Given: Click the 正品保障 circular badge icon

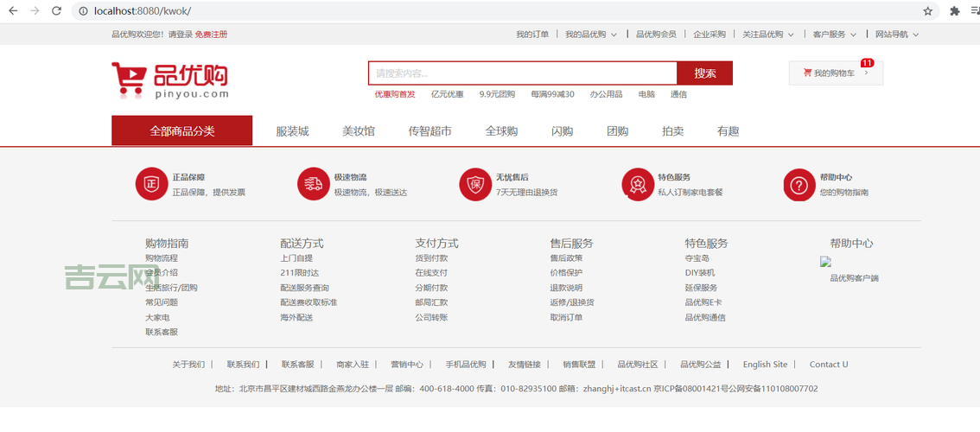Looking at the screenshot, I should tap(151, 184).
